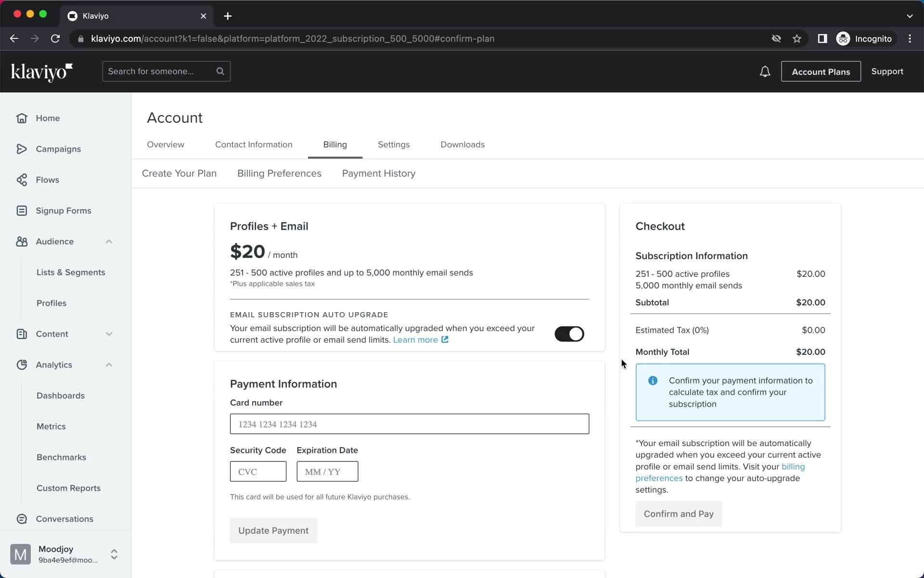Screen dimensions: 924x578
Task: Reload the page with refresh icon
Action: click(x=55, y=39)
